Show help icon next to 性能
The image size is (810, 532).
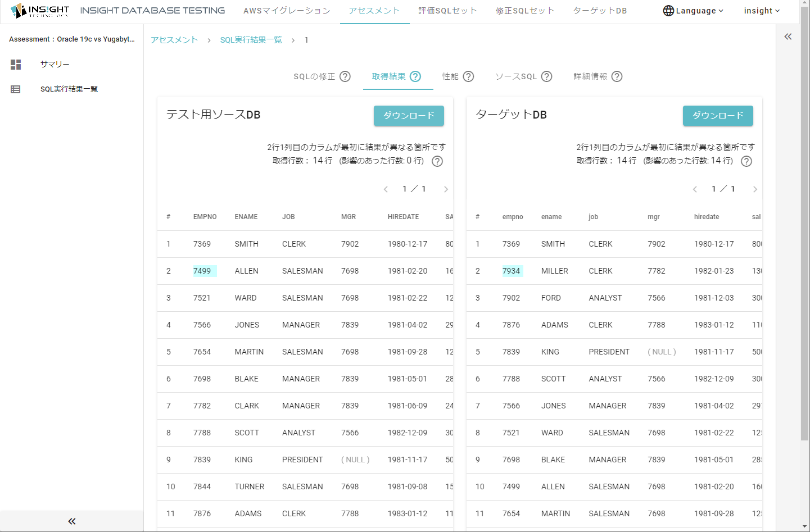point(468,76)
